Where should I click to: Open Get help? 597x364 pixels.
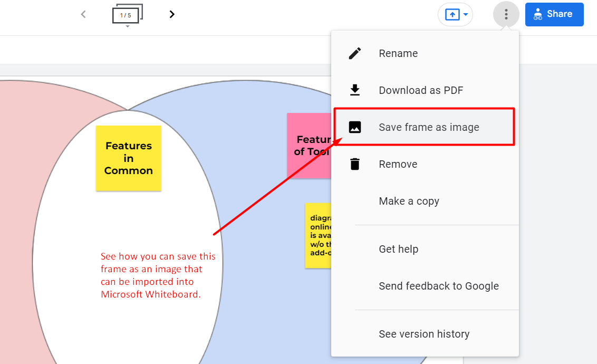425,249
